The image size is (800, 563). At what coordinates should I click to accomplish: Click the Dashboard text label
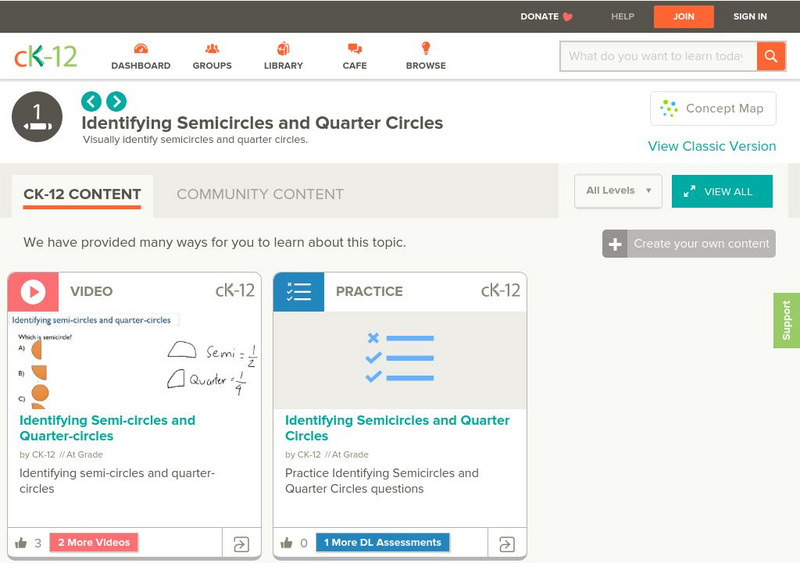141,66
